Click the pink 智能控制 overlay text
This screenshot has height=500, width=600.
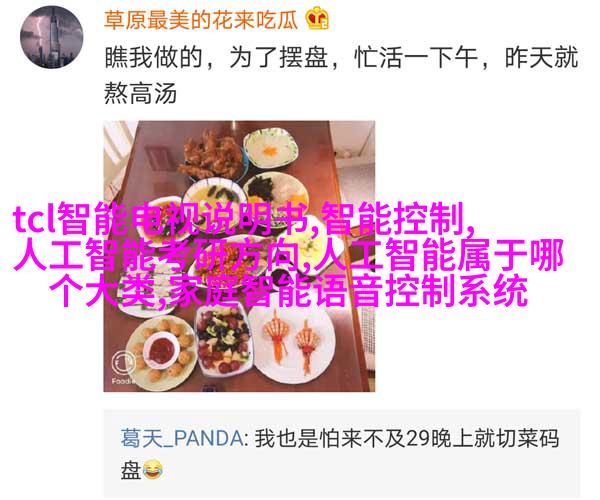coord(393,220)
